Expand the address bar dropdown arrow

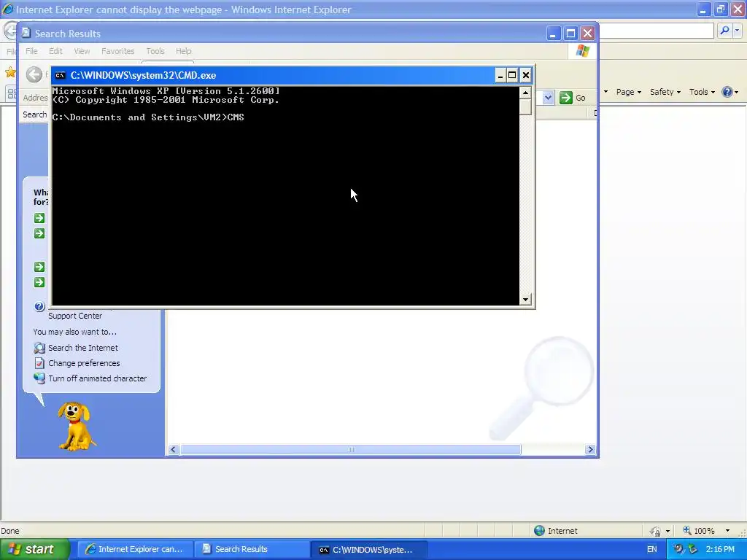[548, 98]
